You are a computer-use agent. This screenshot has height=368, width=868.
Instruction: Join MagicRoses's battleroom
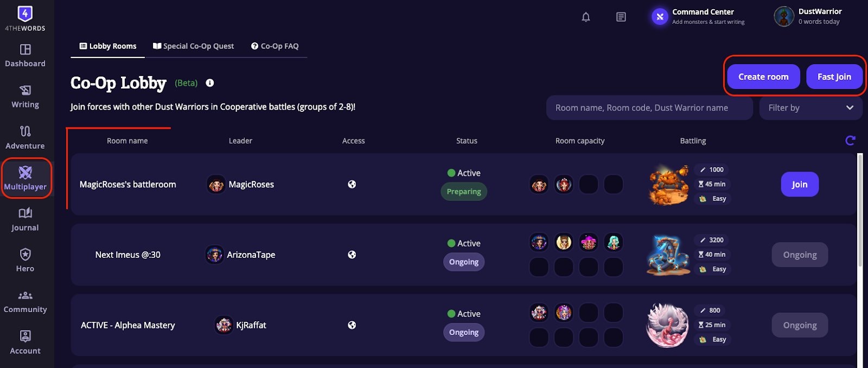[x=799, y=184]
